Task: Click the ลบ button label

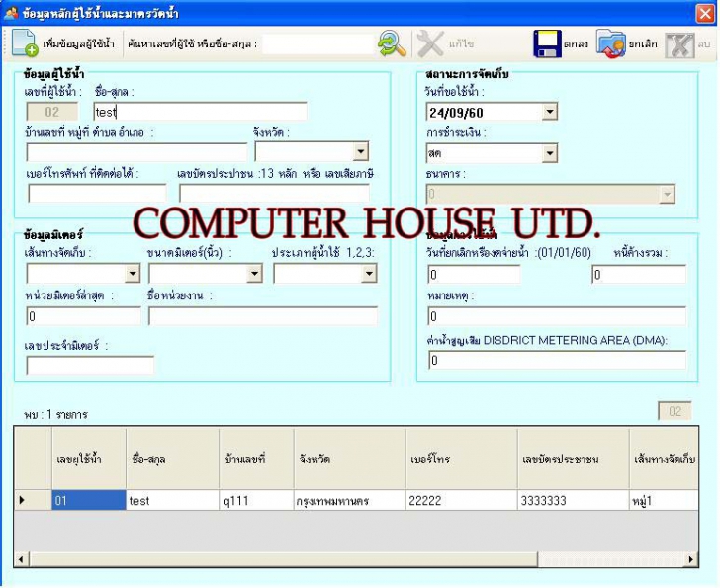Action: [x=704, y=44]
